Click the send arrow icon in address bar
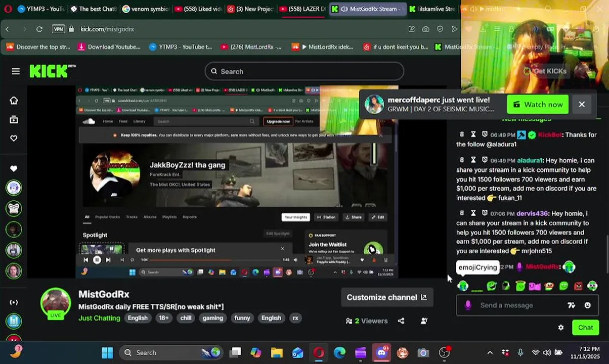This screenshot has width=609, height=364. 454,29
